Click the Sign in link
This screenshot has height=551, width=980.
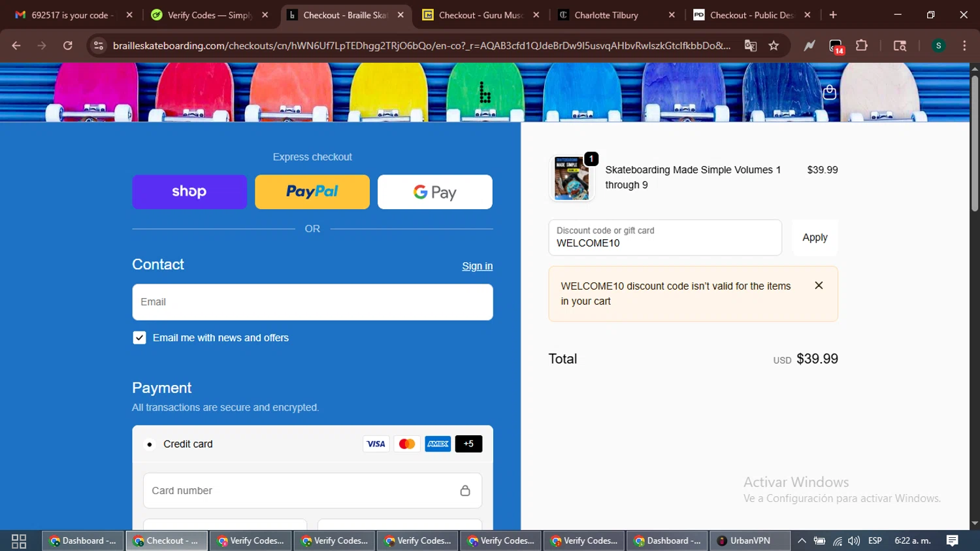point(478,266)
